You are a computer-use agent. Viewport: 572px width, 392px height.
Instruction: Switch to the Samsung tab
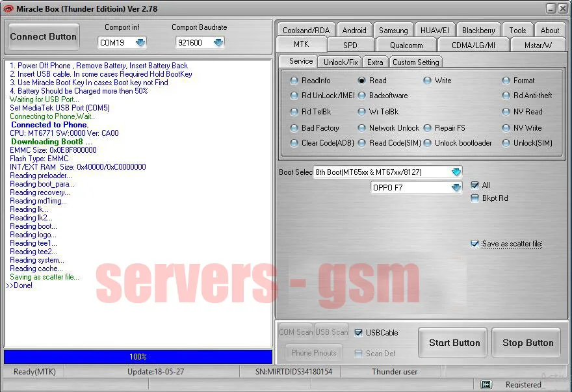click(x=394, y=31)
